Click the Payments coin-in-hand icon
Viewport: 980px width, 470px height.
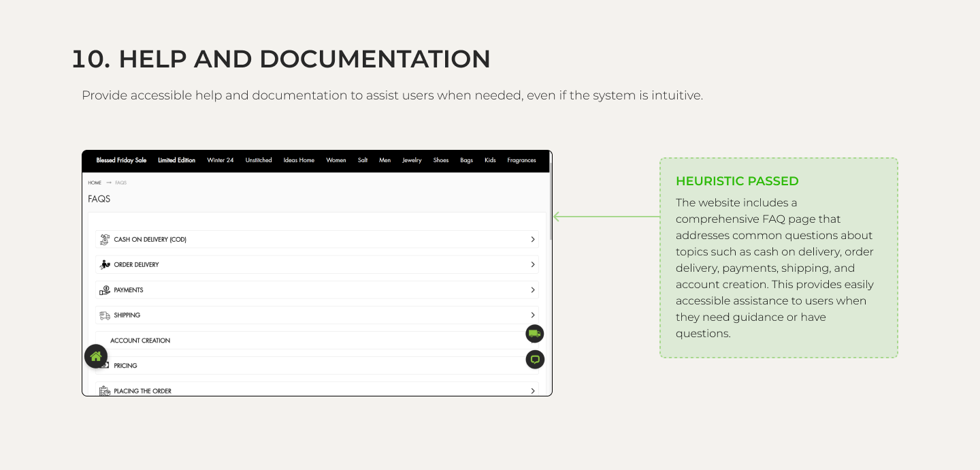105,290
